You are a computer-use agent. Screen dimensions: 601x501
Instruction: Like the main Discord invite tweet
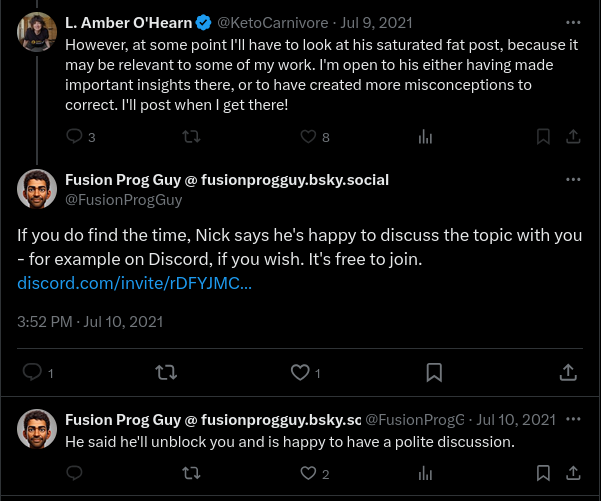point(300,372)
